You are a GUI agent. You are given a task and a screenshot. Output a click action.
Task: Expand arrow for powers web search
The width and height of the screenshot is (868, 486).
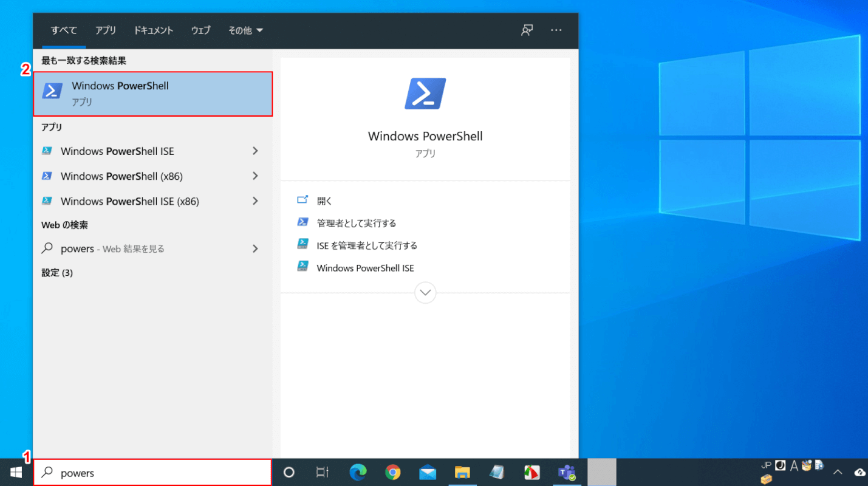tap(255, 248)
